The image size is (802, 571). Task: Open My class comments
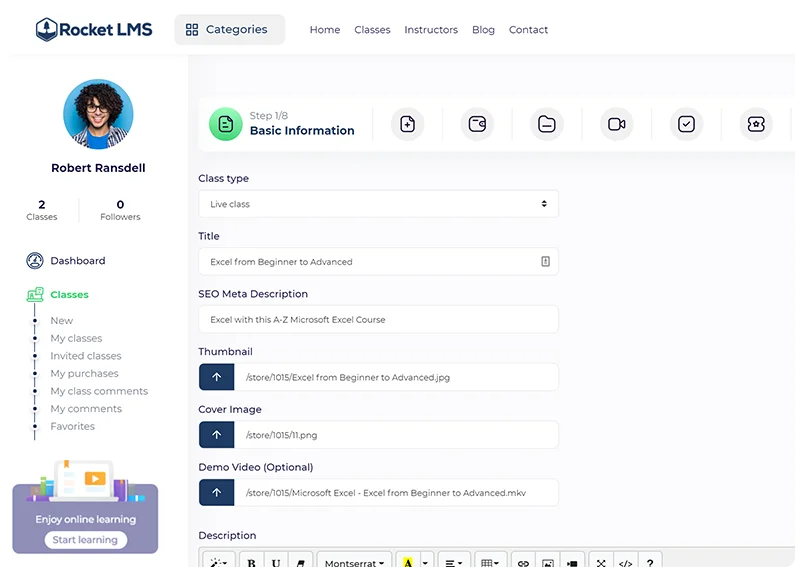pos(99,391)
